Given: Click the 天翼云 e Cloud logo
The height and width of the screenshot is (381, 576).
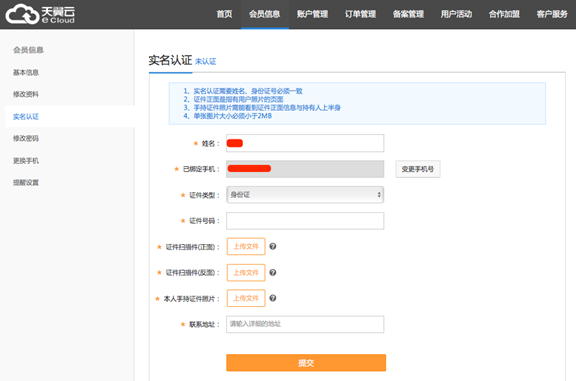Looking at the screenshot, I should pyautogui.click(x=40, y=14).
